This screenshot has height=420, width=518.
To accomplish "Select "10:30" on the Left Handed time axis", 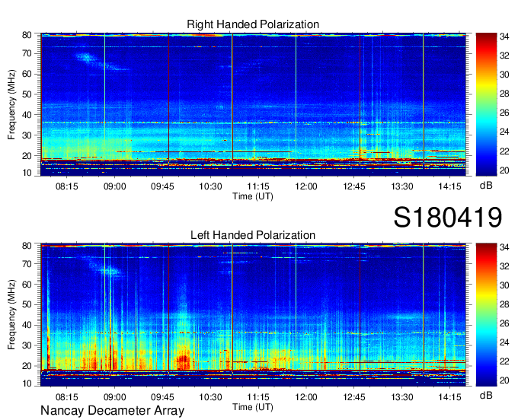I will (210, 397).
